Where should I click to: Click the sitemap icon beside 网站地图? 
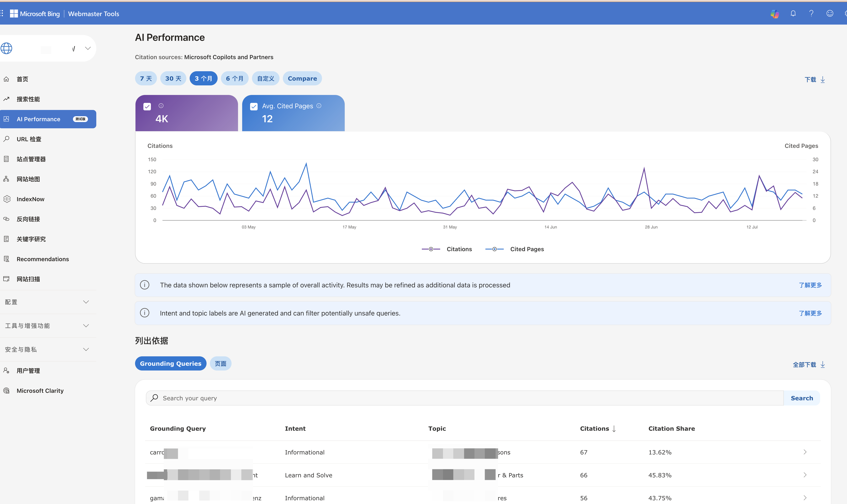click(6, 179)
